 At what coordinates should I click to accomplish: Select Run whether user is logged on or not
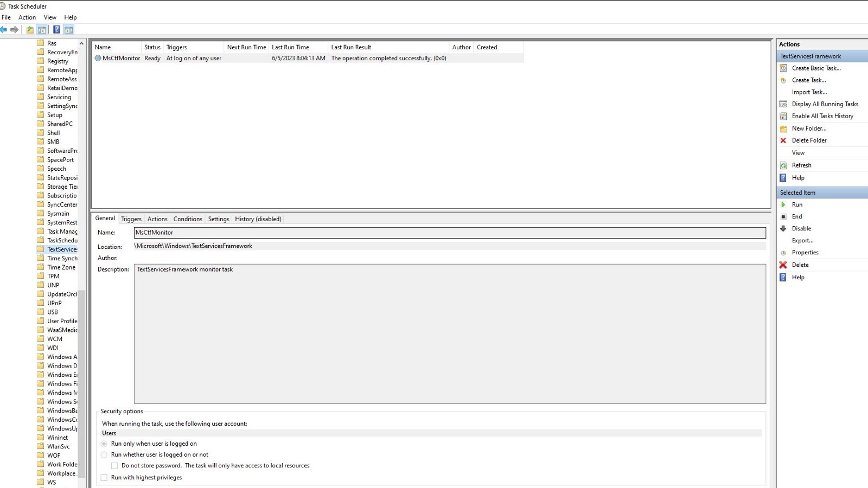pyautogui.click(x=104, y=454)
